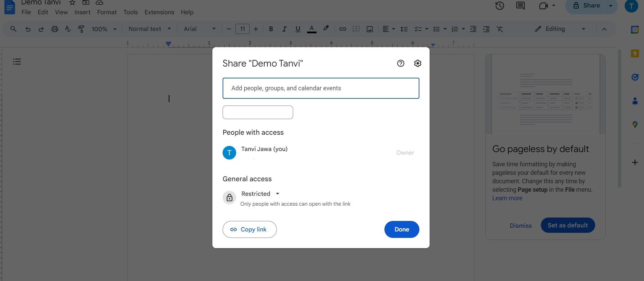Click the search menus magnifier icon
The image size is (644, 281).
(13, 29)
